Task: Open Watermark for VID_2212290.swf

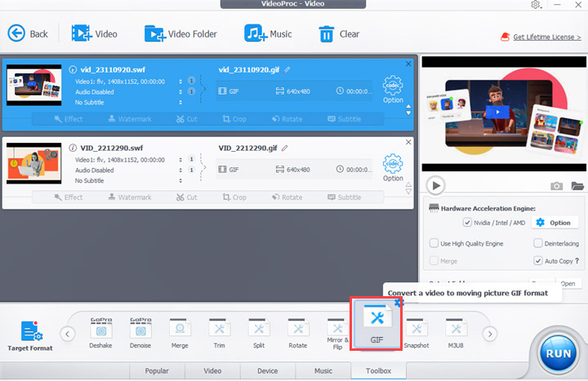Action: [x=130, y=197]
